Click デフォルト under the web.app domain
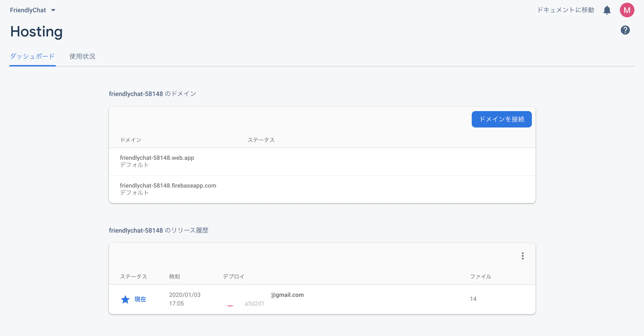The image size is (644, 336). point(134,165)
